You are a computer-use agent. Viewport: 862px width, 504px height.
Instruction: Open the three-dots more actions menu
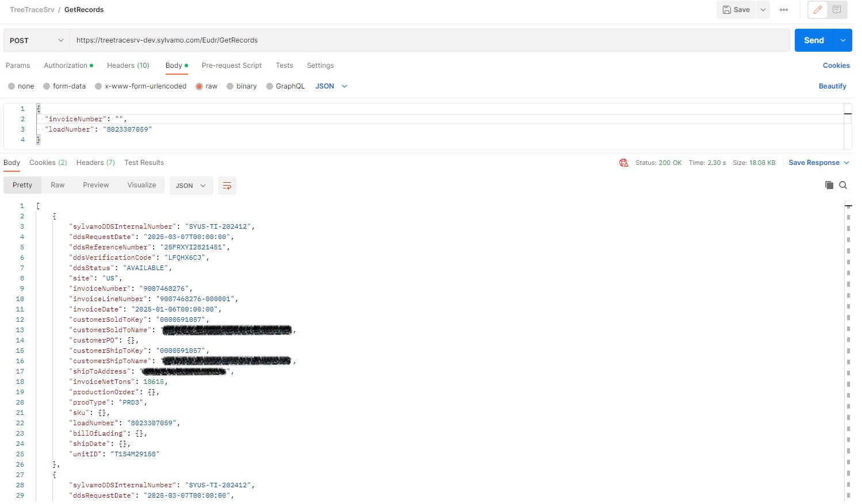pos(783,10)
